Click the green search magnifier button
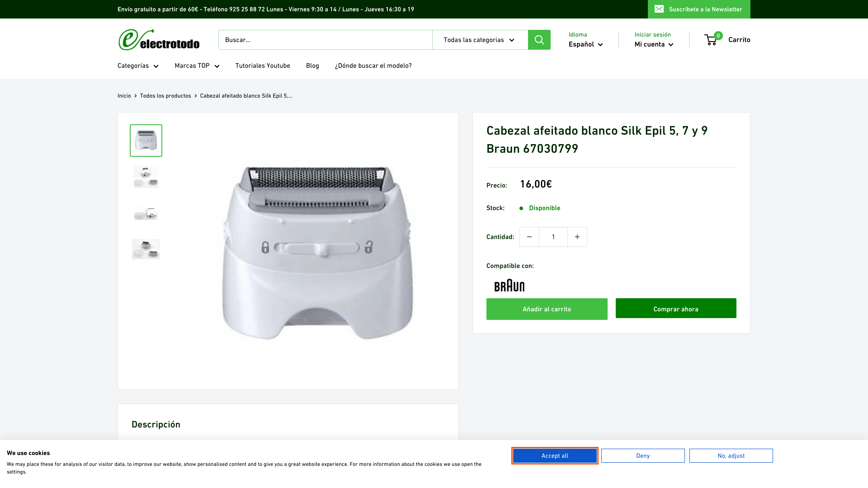This screenshot has width=868, height=488. (x=539, y=40)
